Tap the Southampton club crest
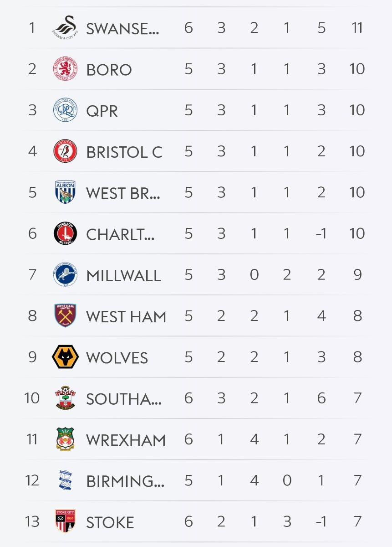 (65, 398)
